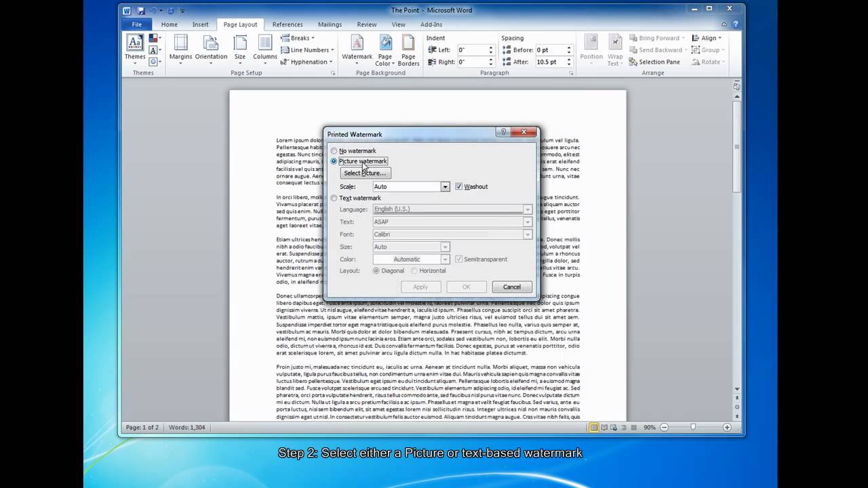The height and width of the screenshot is (488, 868).
Task: Open the Margins menu
Action: tap(180, 50)
